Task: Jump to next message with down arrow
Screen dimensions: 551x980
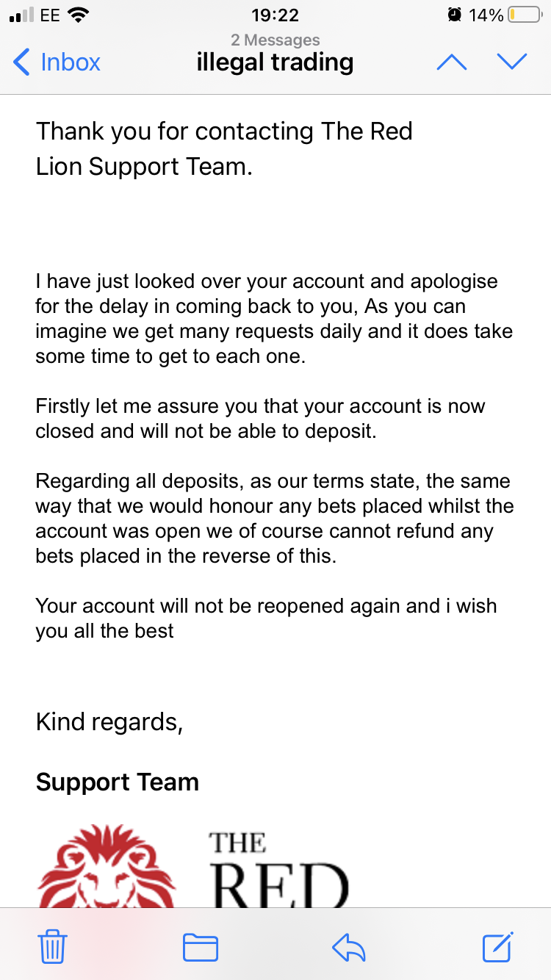Action: pos(512,62)
